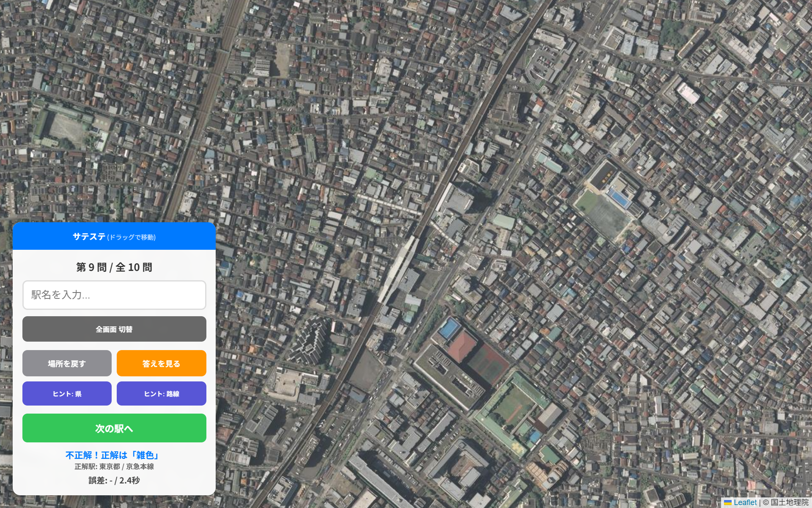Show line hint via ヒント: 路線
This screenshot has width=812, height=508.
pos(162,394)
